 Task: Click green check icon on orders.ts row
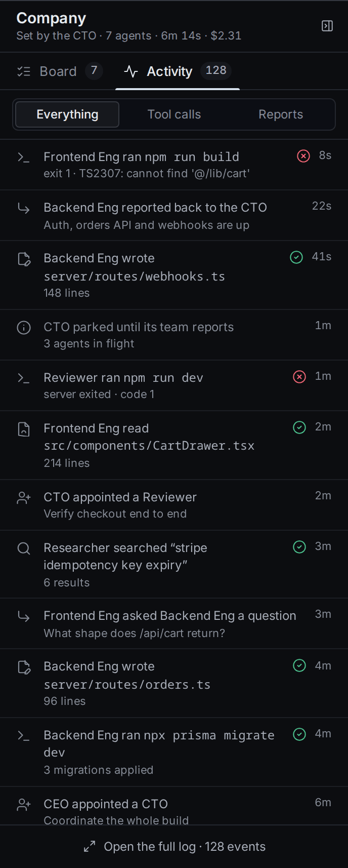click(299, 665)
